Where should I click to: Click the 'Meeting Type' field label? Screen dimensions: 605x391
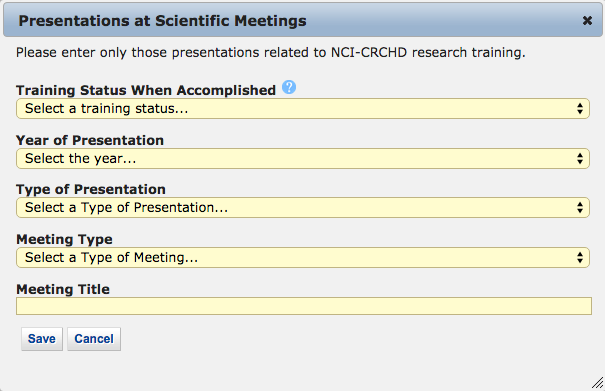coord(64,239)
